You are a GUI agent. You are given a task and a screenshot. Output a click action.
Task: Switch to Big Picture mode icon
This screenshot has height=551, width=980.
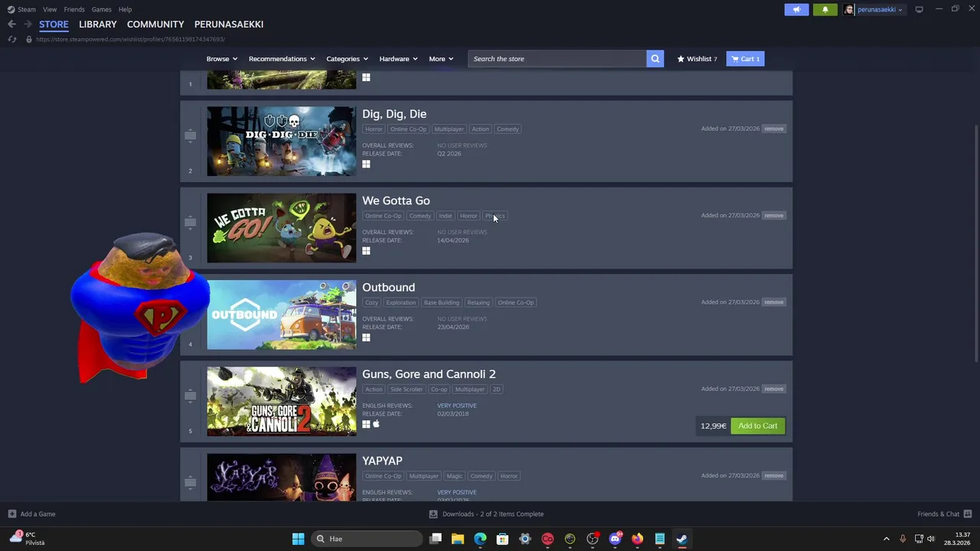click(919, 9)
